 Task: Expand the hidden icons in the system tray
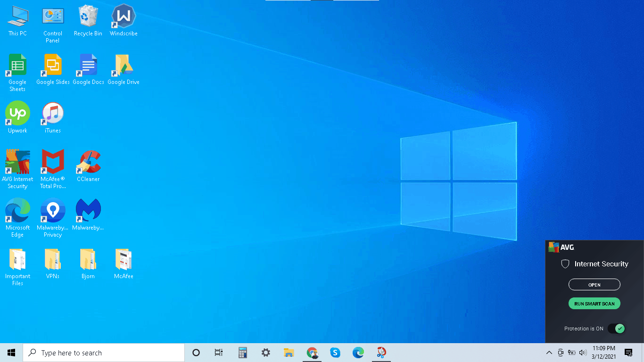pyautogui.click(x=549, y=352)
